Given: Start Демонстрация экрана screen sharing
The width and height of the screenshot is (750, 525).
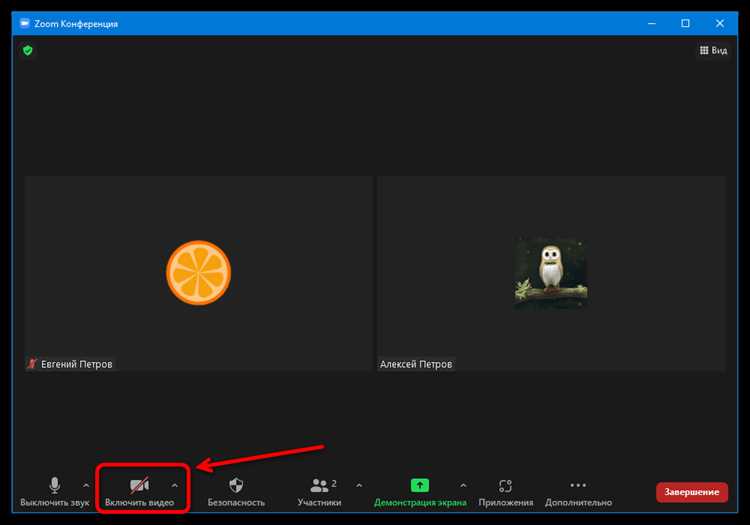Looking at the screenshot, I should point(420,492).
